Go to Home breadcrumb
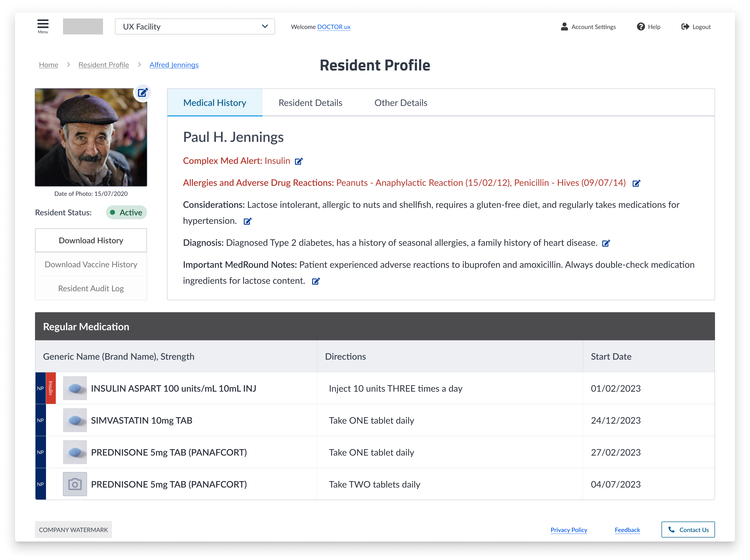Image resolution: width=750 pixels, height=560 pixels. tap(48, 65)
